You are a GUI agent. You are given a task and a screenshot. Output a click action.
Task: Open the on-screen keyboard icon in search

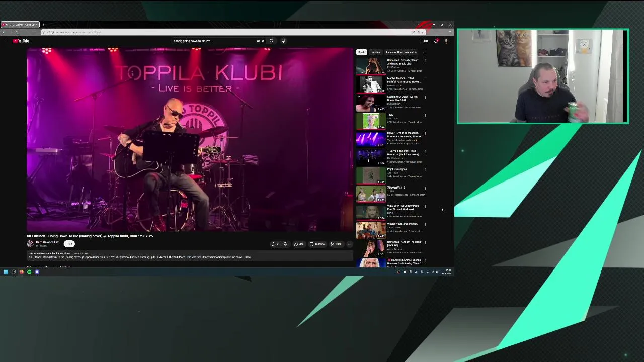258,41
